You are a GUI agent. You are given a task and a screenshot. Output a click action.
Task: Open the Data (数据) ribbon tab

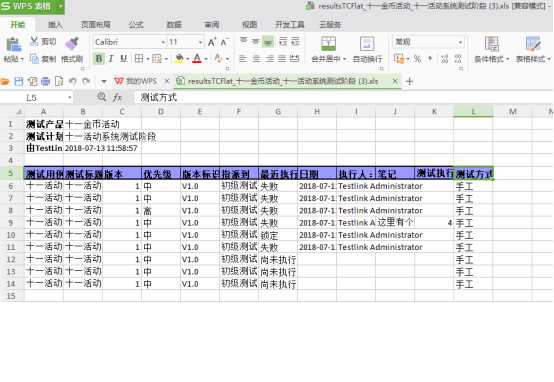point(174,24)
